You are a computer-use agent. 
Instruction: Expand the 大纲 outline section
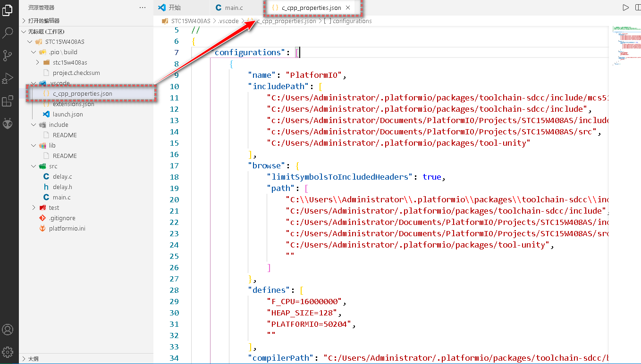pyautogui.click(x=86, y=358)
